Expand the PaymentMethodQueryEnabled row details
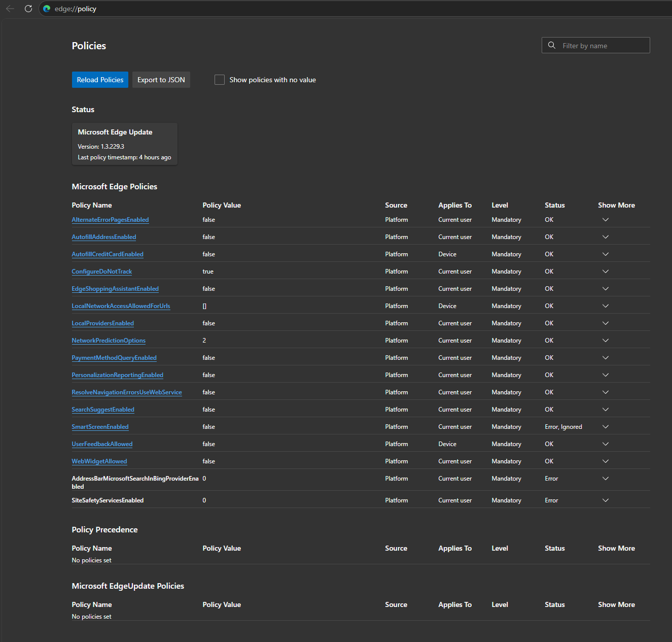This screenshot has width=672, height=642. (x=605, y=358)
